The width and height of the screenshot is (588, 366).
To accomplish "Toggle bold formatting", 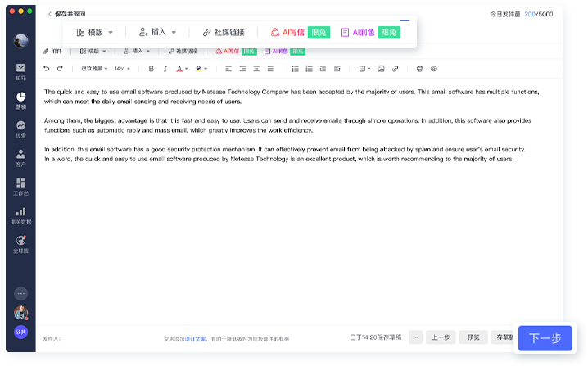I will click(151, 69).
